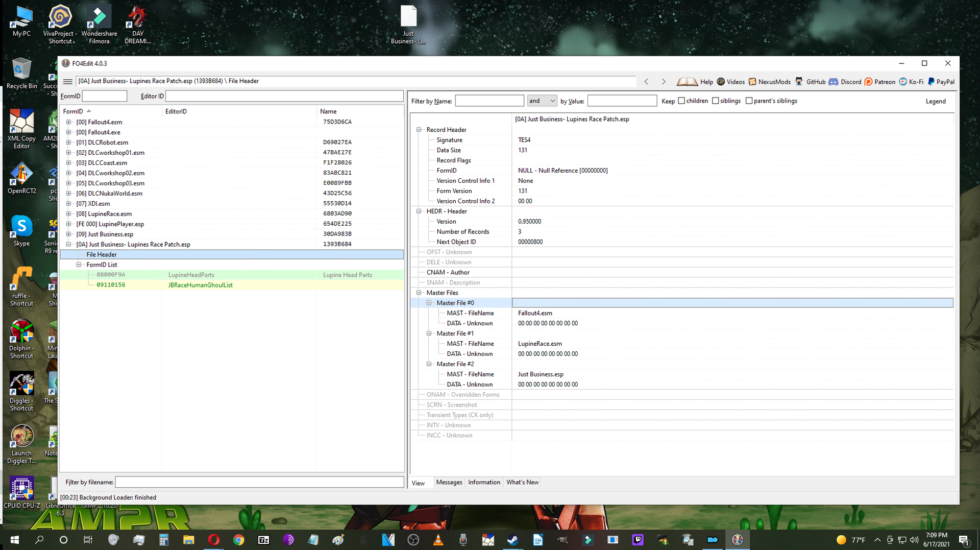This screenshot has width=980, height=550.
Task: Launch Skype from the desktop
Action: [x=21, y=231]
